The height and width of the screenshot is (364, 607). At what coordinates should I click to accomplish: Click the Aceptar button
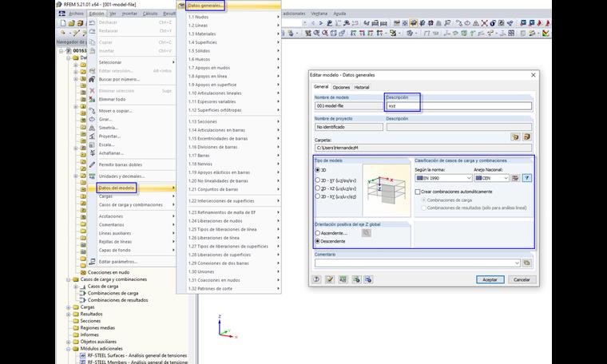(x=490, y=279)
